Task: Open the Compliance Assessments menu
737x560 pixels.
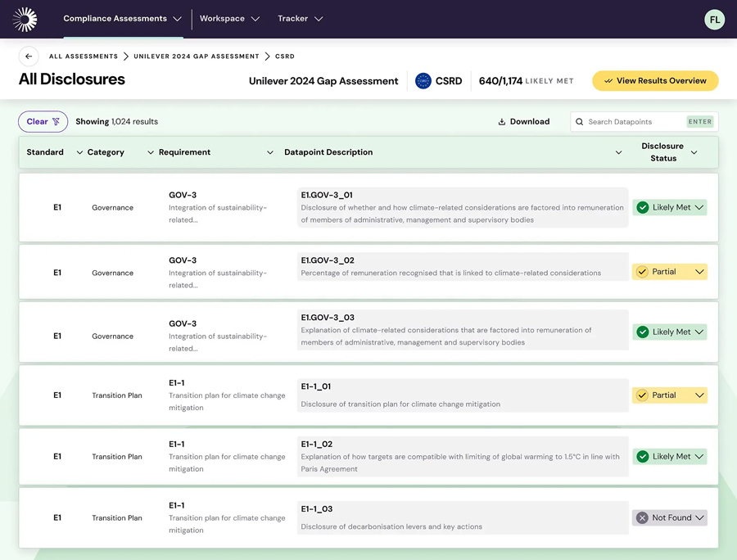Action: click(122, 19)
